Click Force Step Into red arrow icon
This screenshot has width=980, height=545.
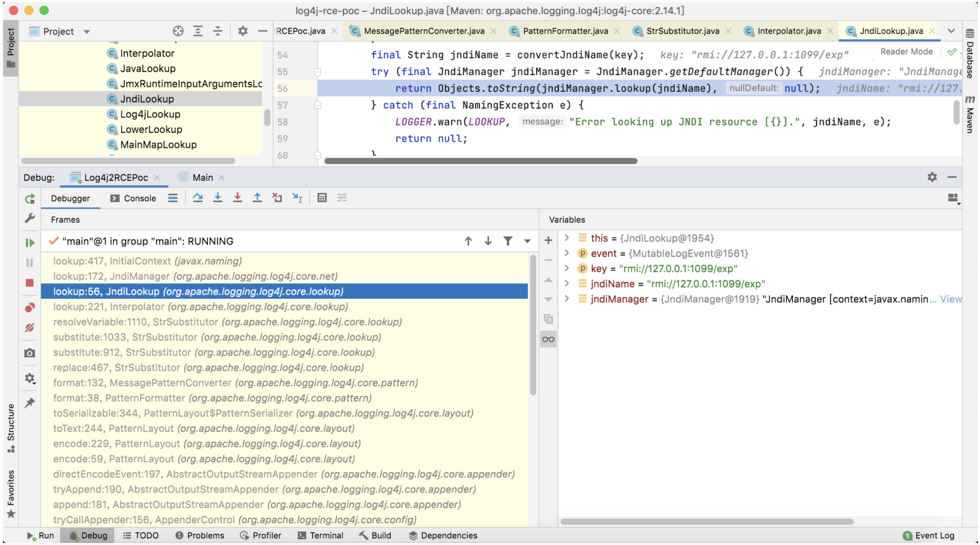point(238,198)
